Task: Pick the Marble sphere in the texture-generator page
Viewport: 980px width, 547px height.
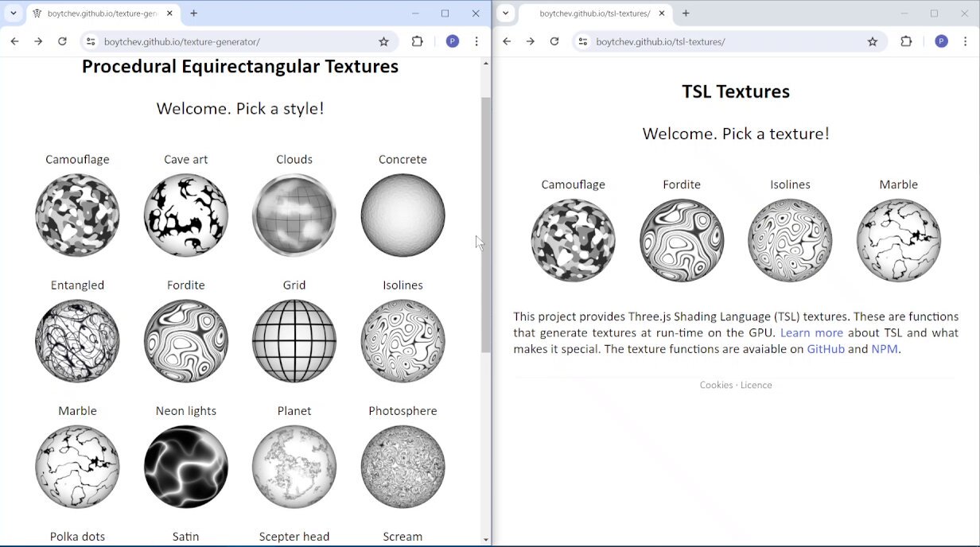Action: tap(77, 467)
